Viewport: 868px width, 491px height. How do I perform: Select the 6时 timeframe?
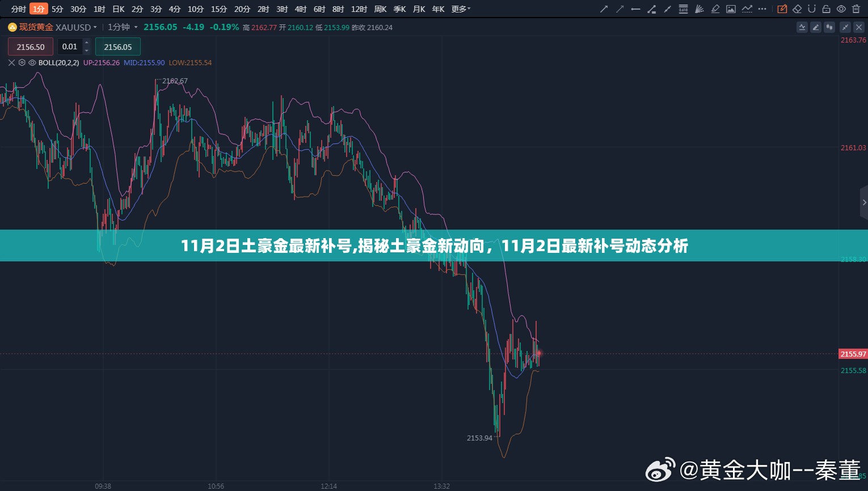pyautogui.click(x=319, y=9)
